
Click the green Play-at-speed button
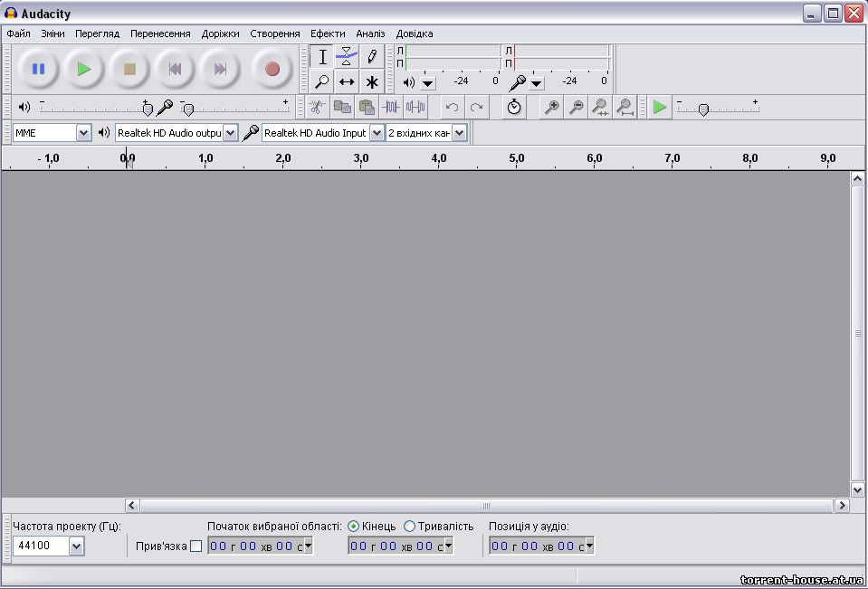point(659,107)
